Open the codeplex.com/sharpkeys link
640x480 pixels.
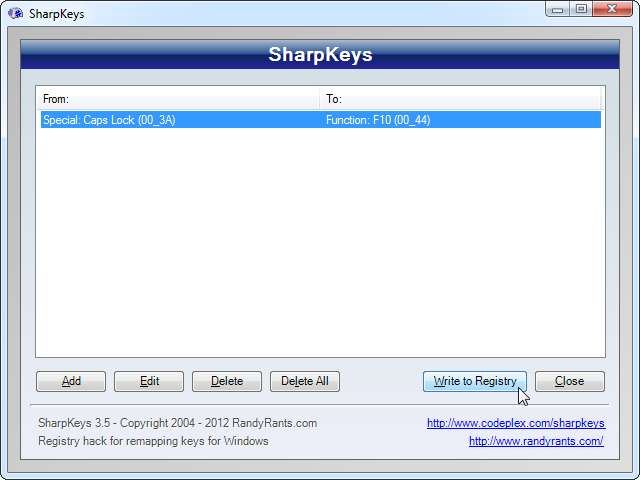(516, 423)
